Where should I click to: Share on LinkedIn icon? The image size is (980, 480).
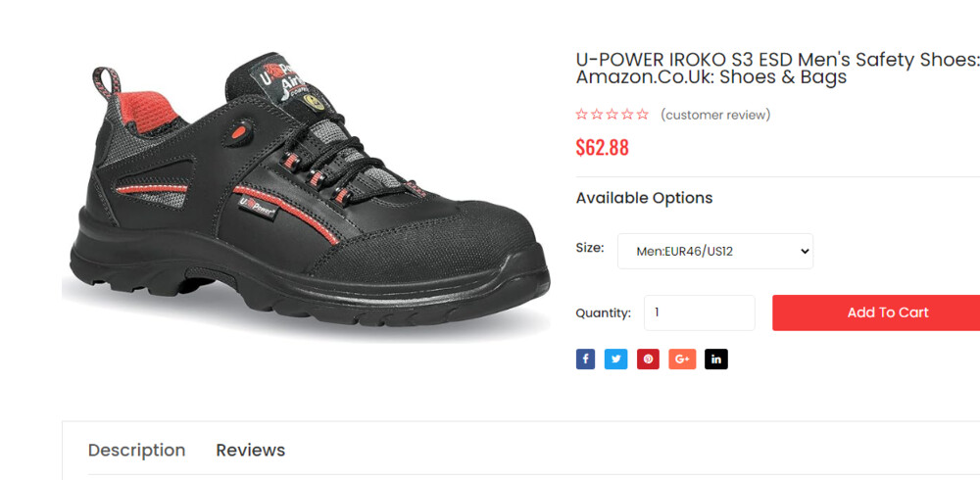pos(716,359)
